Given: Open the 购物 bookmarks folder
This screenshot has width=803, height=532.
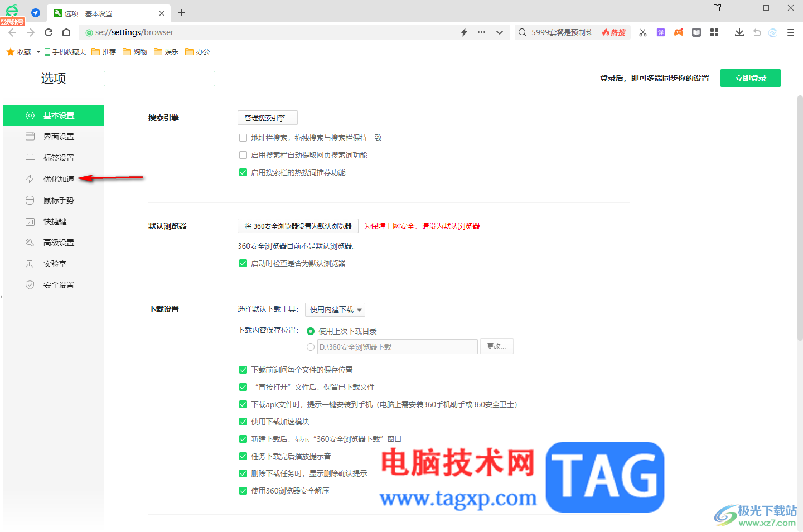Looking at the screenshot, I should click(135, 52).
